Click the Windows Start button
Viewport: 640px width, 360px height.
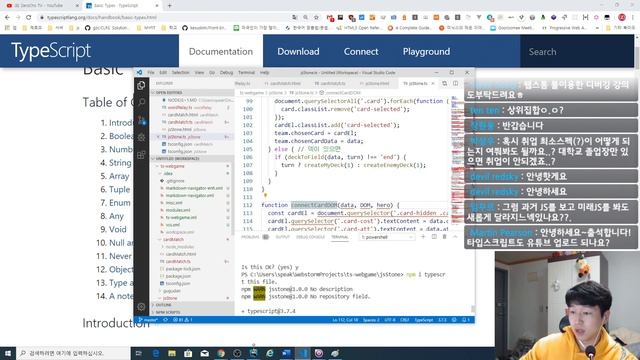click(8, 353)
